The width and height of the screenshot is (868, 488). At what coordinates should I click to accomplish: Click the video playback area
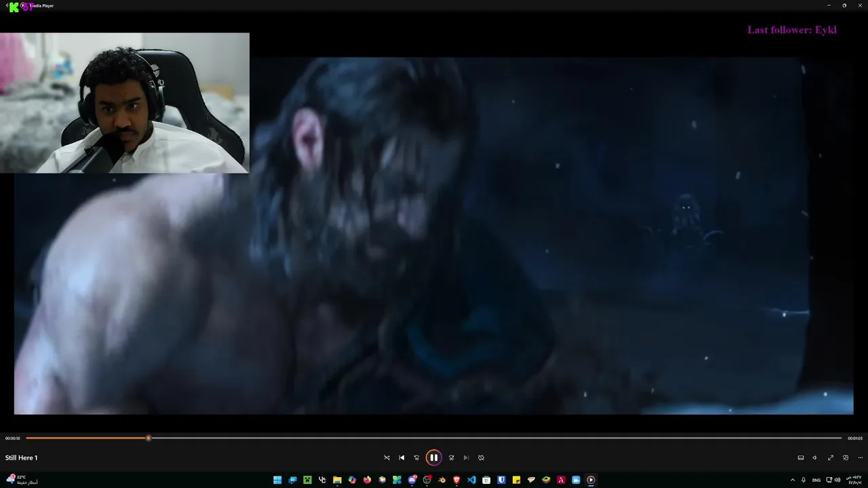pos(434,235)
